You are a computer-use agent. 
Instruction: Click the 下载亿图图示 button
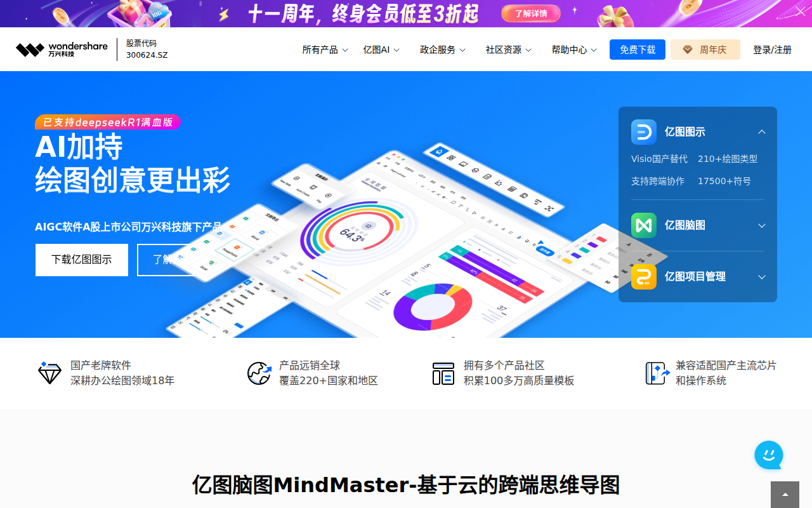[82, 260]
